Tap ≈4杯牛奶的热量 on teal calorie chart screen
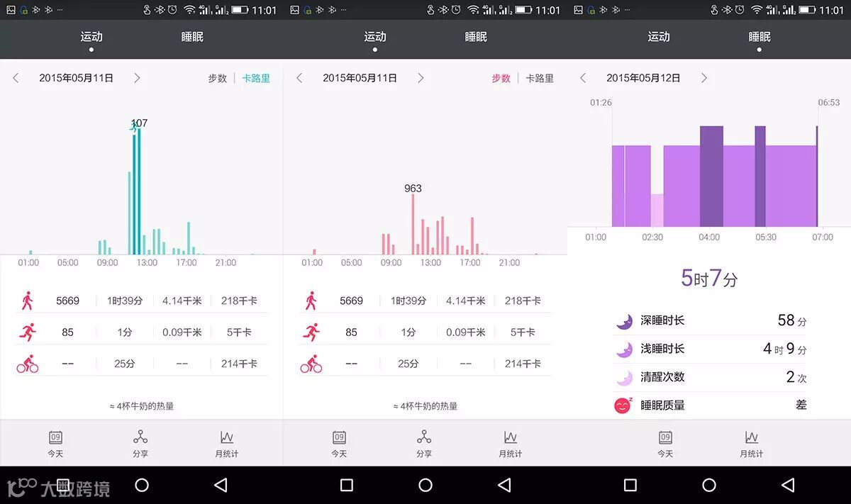 click(x=142, y=406)
